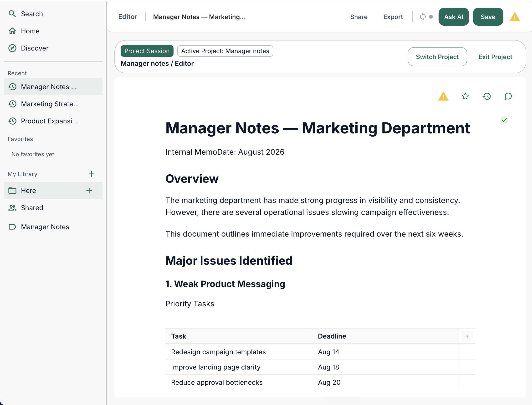Open recent Marketing Strate... document
Viewport: 532px width, 405px height.
pos(53,104)
